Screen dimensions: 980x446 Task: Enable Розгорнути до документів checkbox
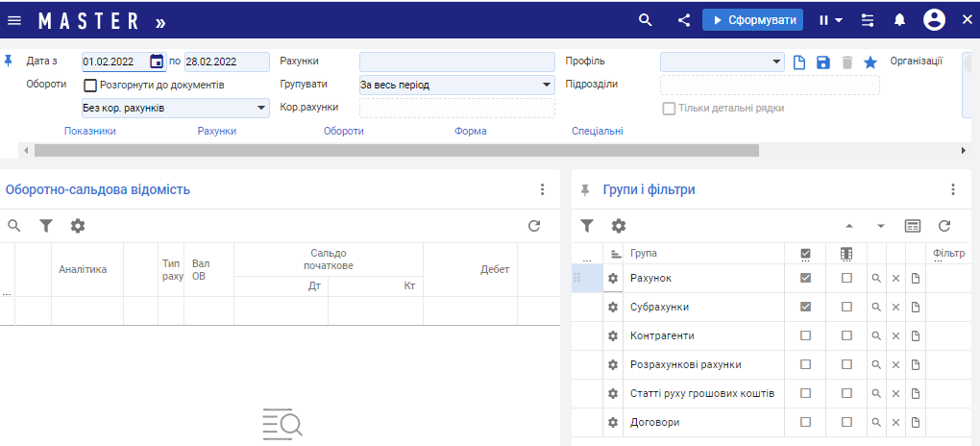[x=91, y=85]
